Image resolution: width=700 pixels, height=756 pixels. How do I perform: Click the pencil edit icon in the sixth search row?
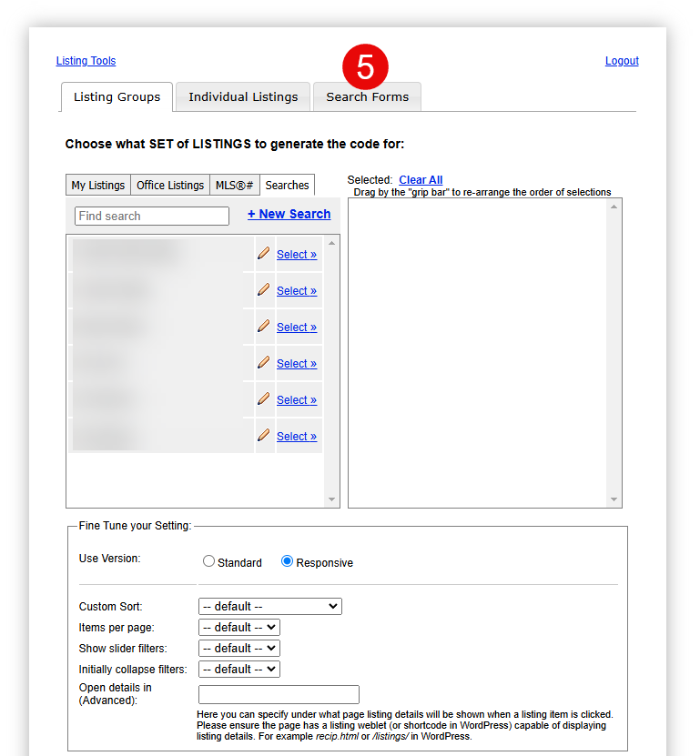point(263,435)
